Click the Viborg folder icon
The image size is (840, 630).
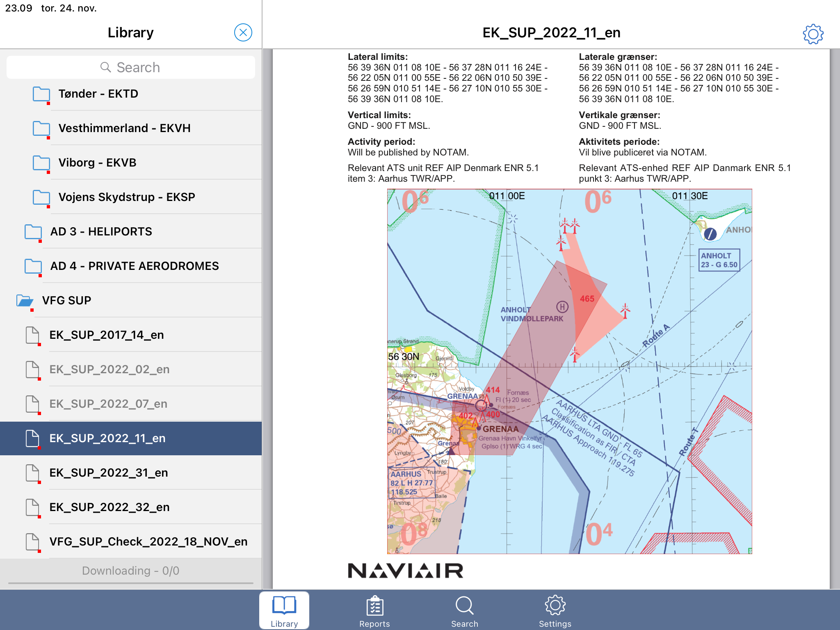click(x=41, y=163)
